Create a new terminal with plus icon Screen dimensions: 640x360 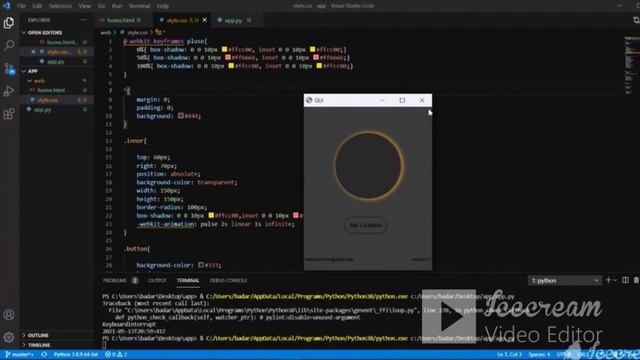coord(608,280)
